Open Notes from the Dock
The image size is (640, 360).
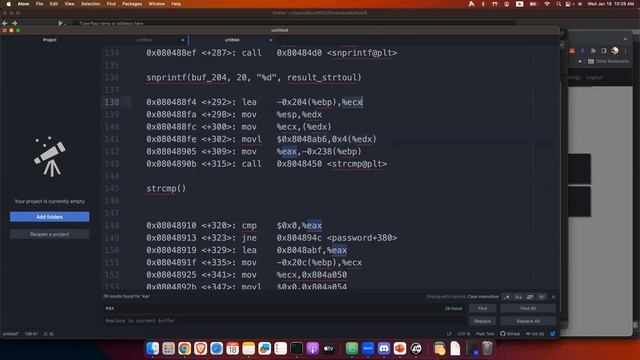point(249,349)
